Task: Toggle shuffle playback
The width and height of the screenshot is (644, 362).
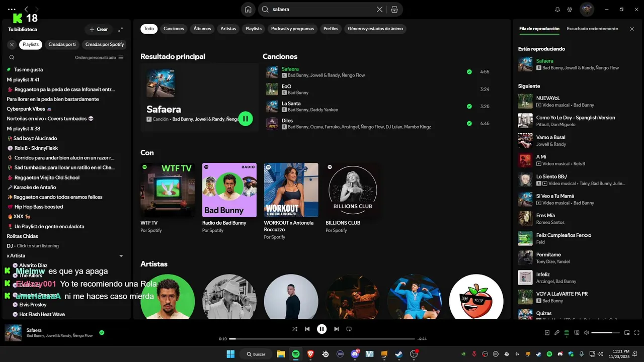Action: coord(295,329)
